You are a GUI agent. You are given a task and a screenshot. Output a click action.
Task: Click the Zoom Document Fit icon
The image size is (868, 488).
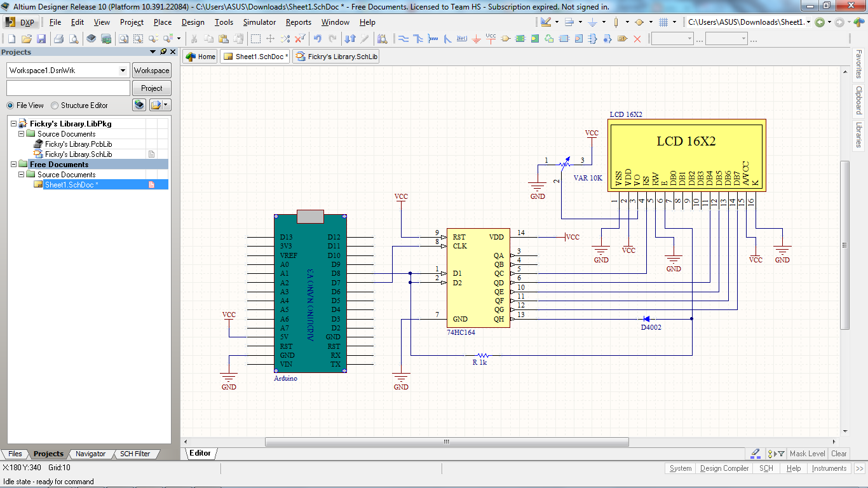click(x=123, y=38)
